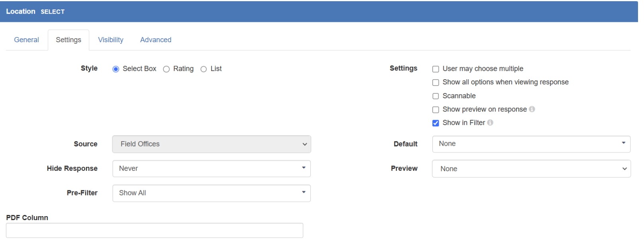Expand the Hide Response dropdown
The image size is (644, 248).
click(212, 169)
